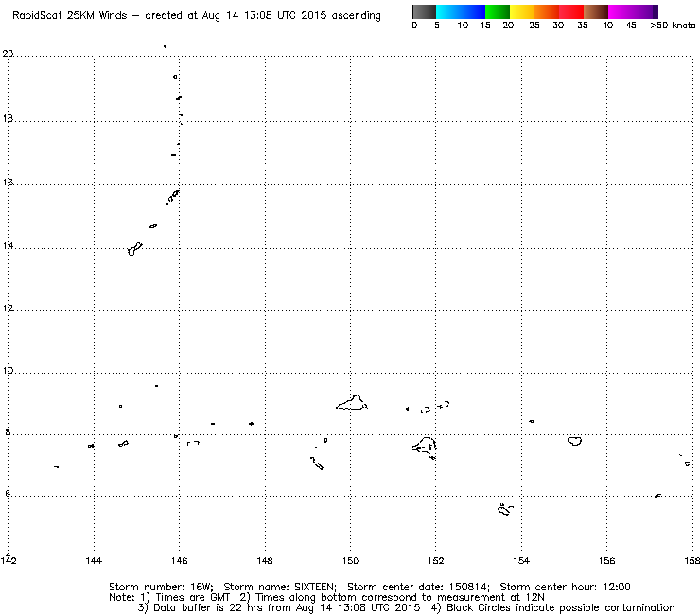
Task: Click the magenta-purple 40-50 knots color band
Action: (x=633, y=11)
